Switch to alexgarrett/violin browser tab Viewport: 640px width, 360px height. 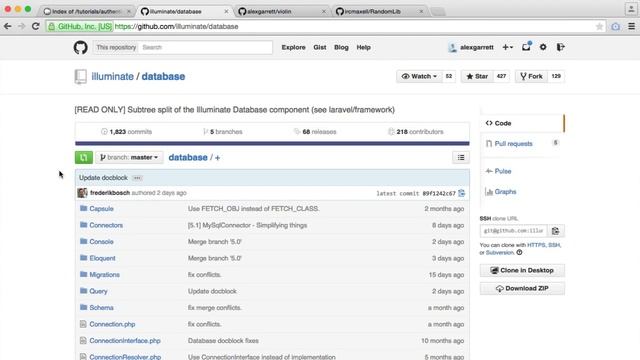click(x=283, y=11)
